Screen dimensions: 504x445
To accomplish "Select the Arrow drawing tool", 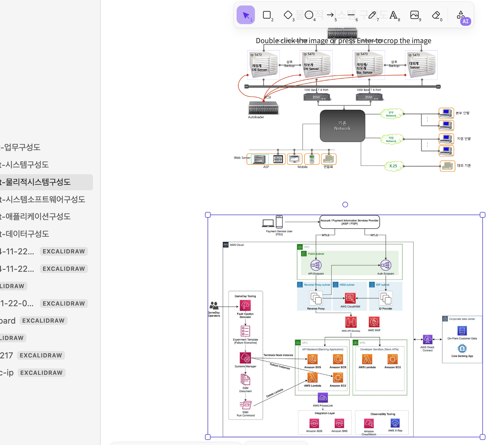I will (x=330, y=15).
